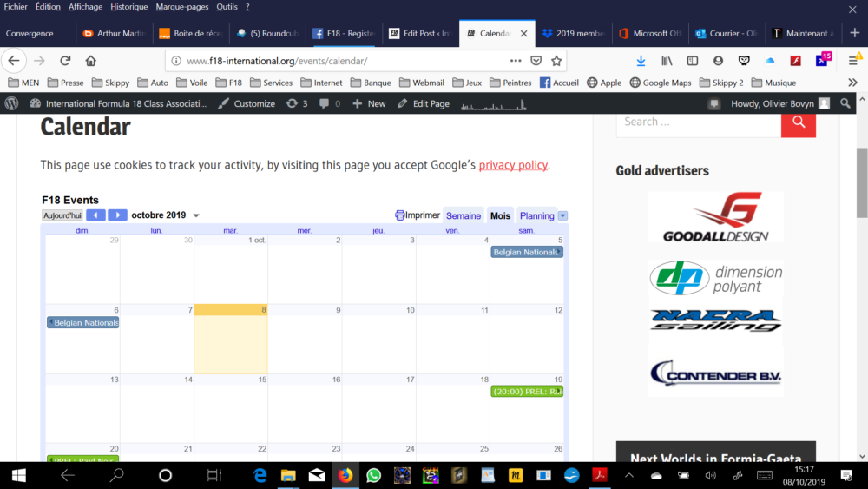This screenshot has height=489, width=868.
Task: Open the Firefox home page
Action: [x=91, y=61]
